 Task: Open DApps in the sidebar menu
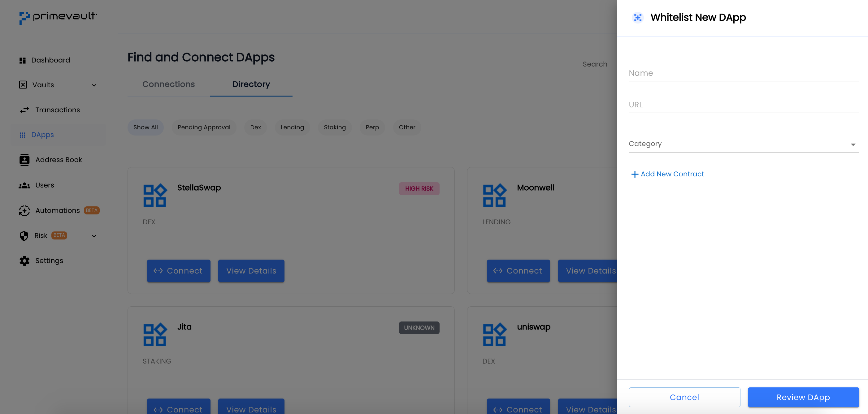(42, 135)
